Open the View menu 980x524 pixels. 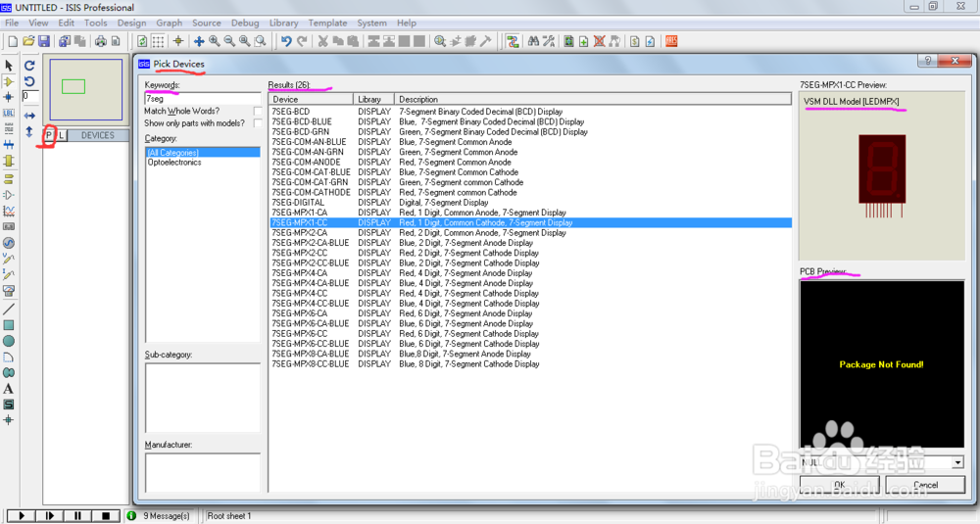coord(38,24)
